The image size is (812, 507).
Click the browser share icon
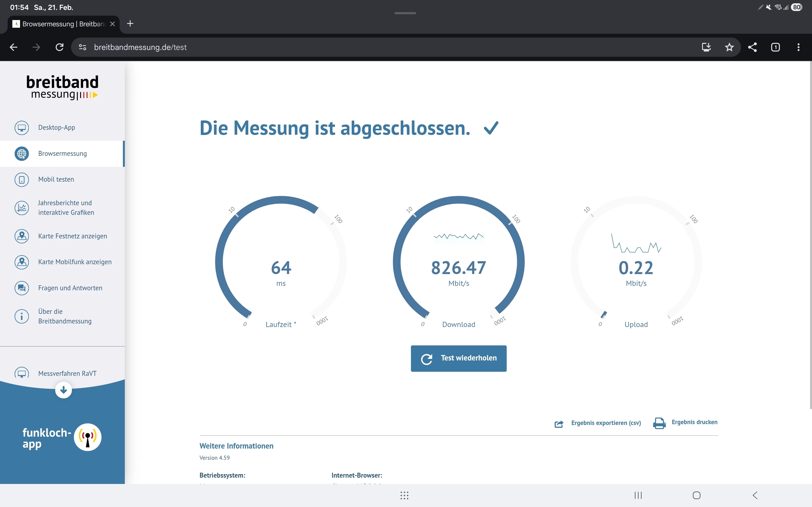point(752,47)
